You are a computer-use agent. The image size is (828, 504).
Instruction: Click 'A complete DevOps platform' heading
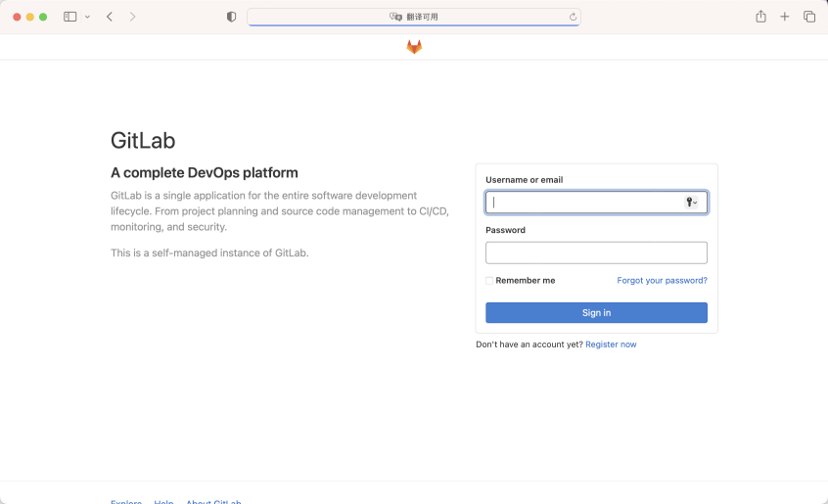tap(205, 172)
